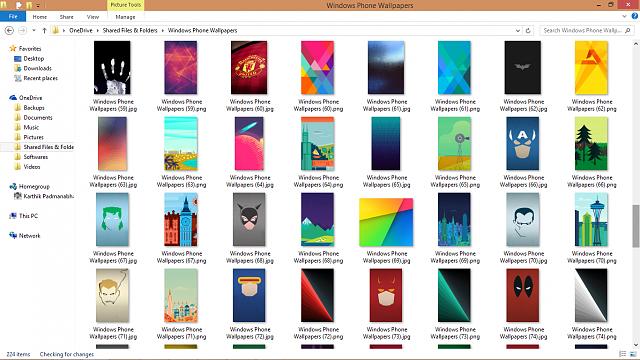This screenshot has width=640, height=360.
Task: Select the Catwoman wallpaper (68).jpg
Action: click(x=249, y=220)
